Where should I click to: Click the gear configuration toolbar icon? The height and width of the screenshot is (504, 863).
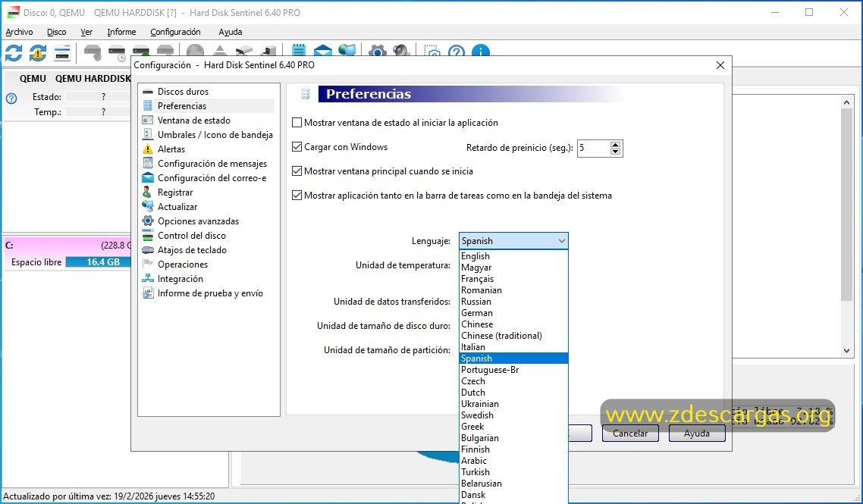[377, 50]
